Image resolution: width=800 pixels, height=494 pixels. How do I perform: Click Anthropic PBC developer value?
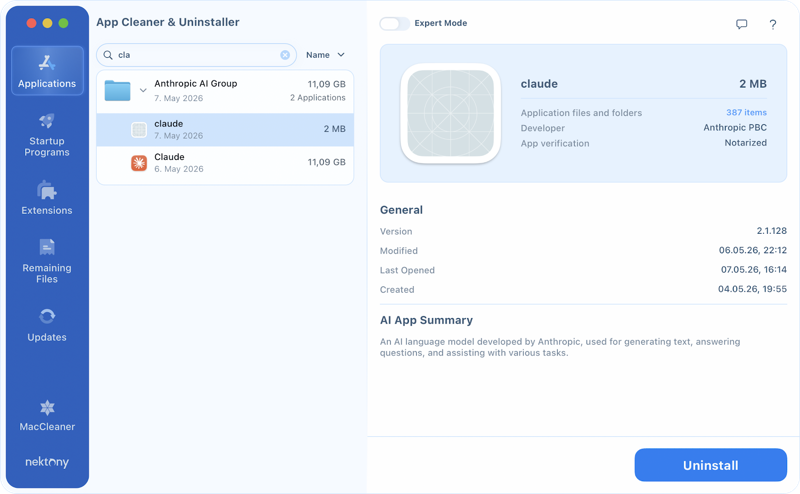735,128
